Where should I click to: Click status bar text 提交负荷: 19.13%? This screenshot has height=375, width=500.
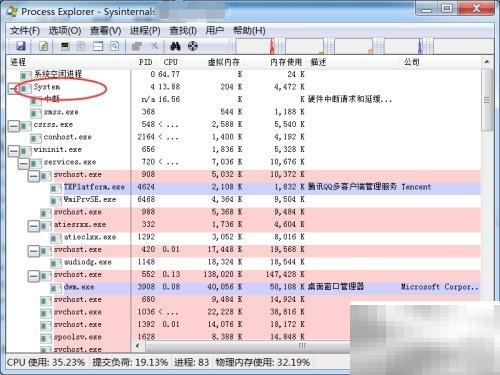click(x=130, y=362)
